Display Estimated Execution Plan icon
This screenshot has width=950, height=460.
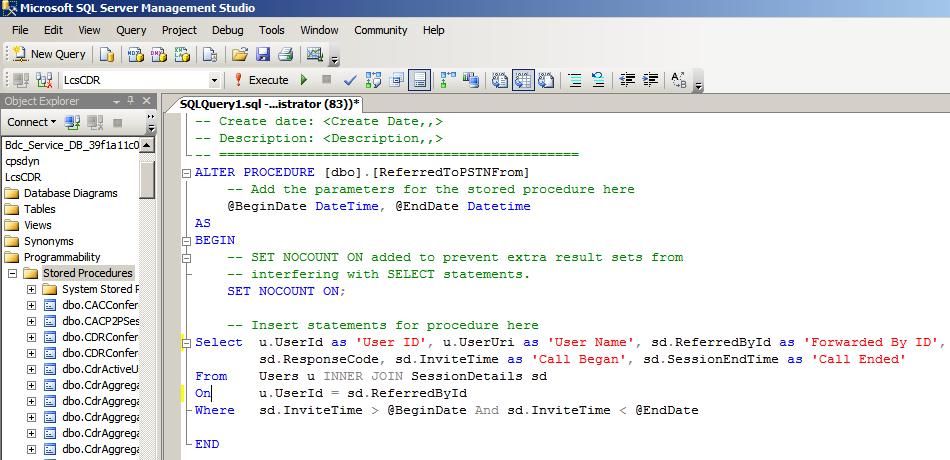point(373,80)
